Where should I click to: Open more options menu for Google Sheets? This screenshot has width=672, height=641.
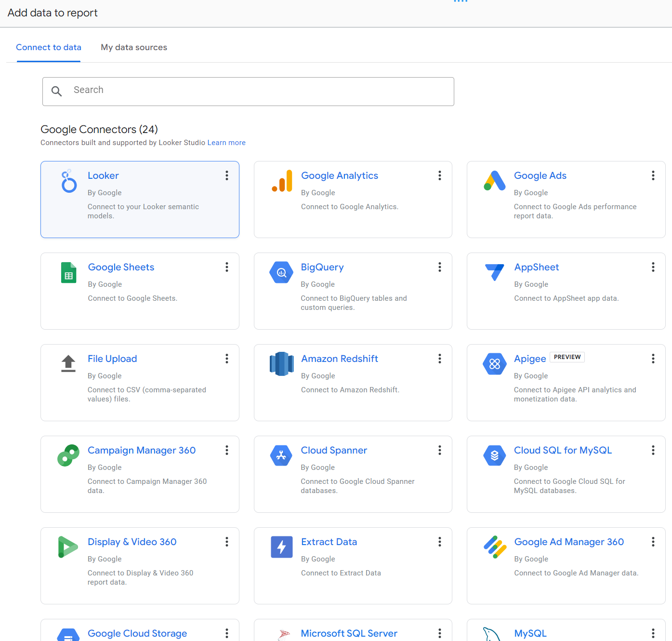(227, 267)
